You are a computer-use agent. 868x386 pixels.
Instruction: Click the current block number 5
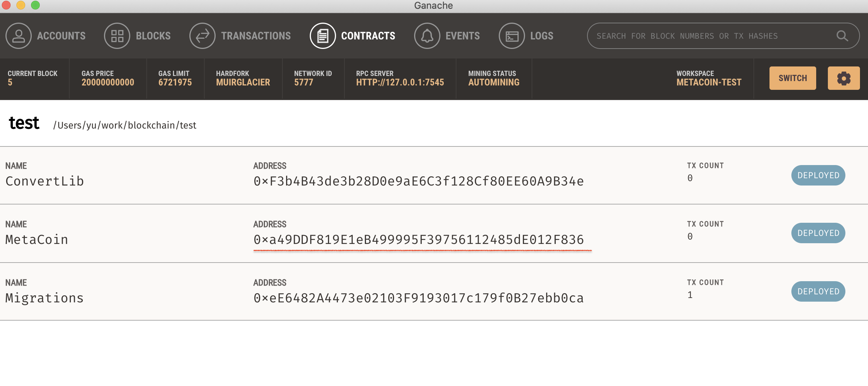pos(10,83)
